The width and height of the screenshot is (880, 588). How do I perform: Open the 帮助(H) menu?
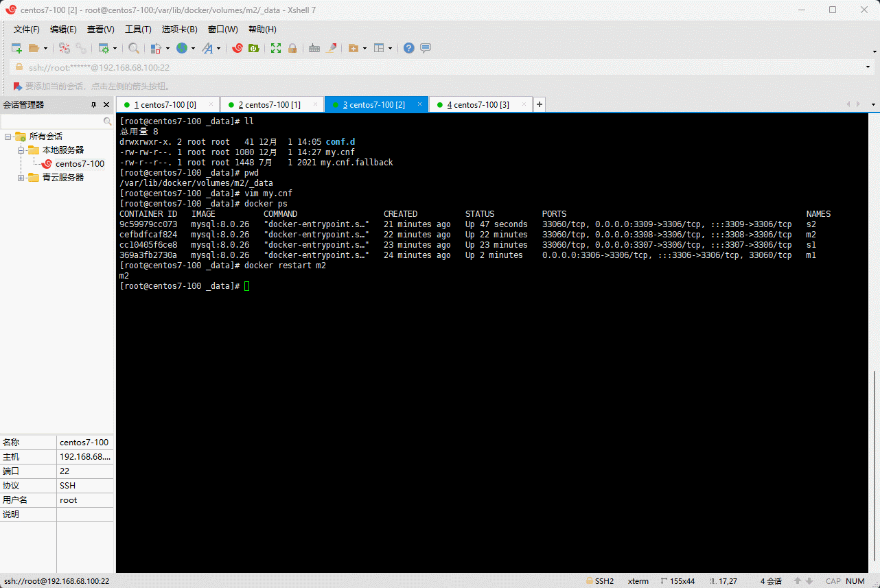pos(262,30)
